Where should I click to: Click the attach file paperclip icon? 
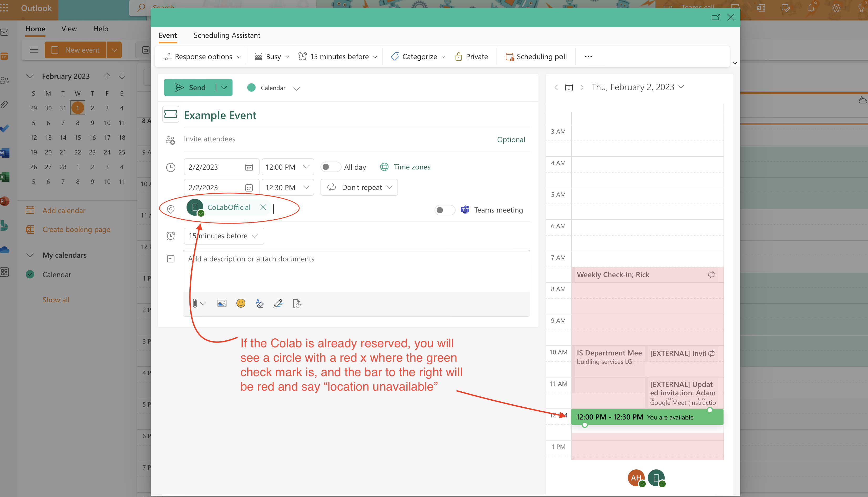195,303
